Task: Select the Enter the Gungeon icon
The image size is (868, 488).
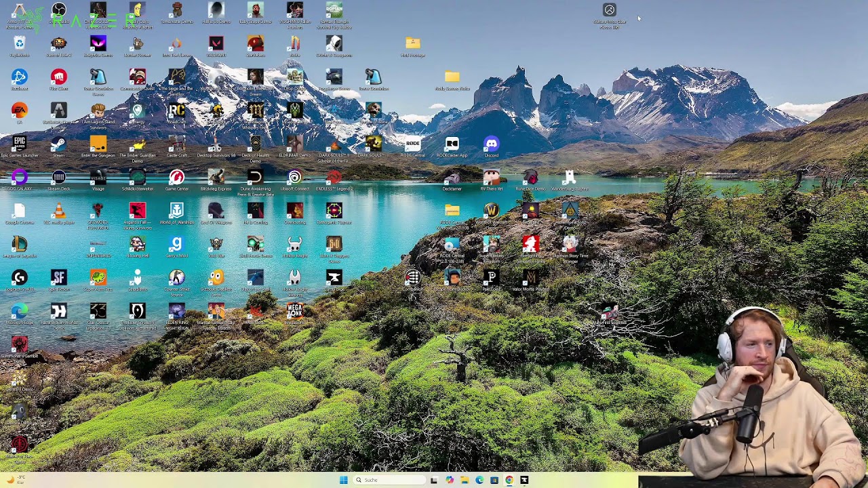Action: [x=98, y=143]
